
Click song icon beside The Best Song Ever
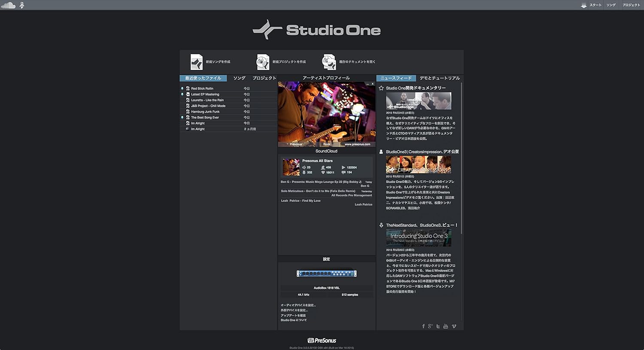click(x=188, y=117)
